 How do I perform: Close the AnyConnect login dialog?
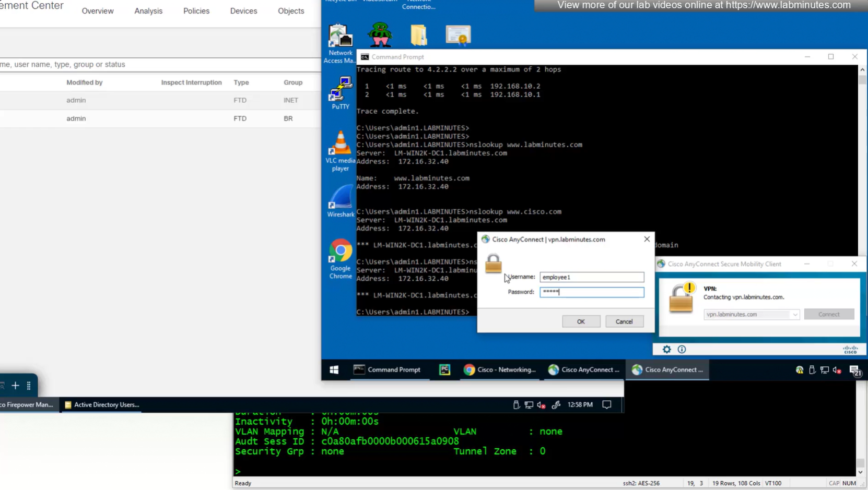pos(647,239)
